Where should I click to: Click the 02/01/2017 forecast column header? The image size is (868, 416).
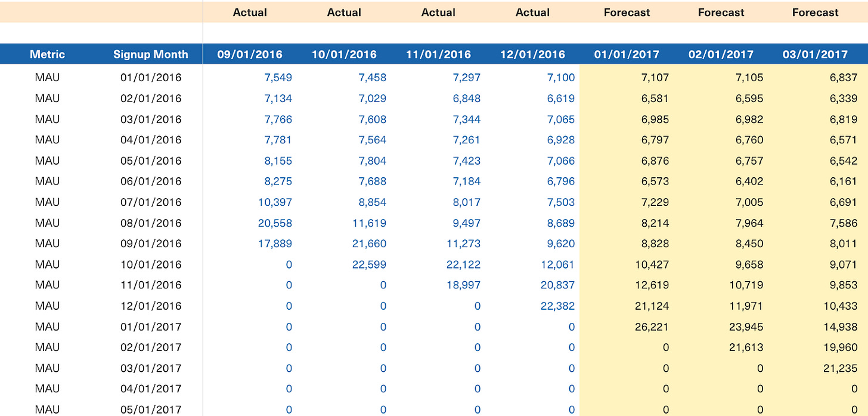click(721, 54)
